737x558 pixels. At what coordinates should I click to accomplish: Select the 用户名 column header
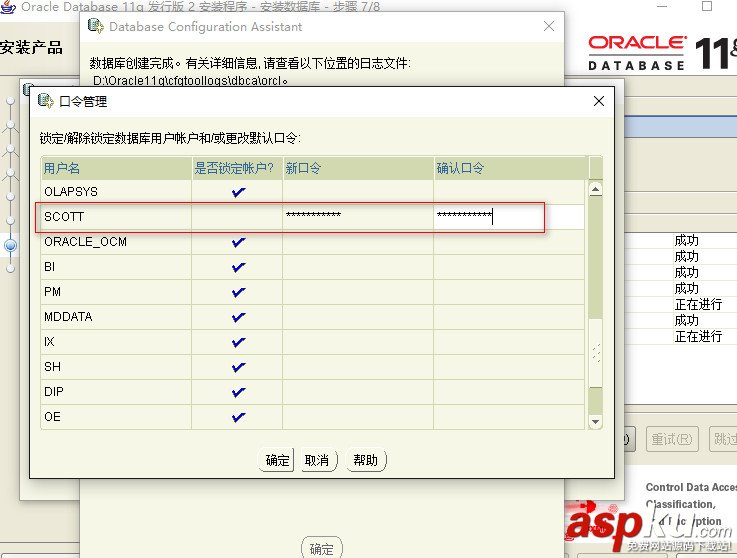(116, 168)
